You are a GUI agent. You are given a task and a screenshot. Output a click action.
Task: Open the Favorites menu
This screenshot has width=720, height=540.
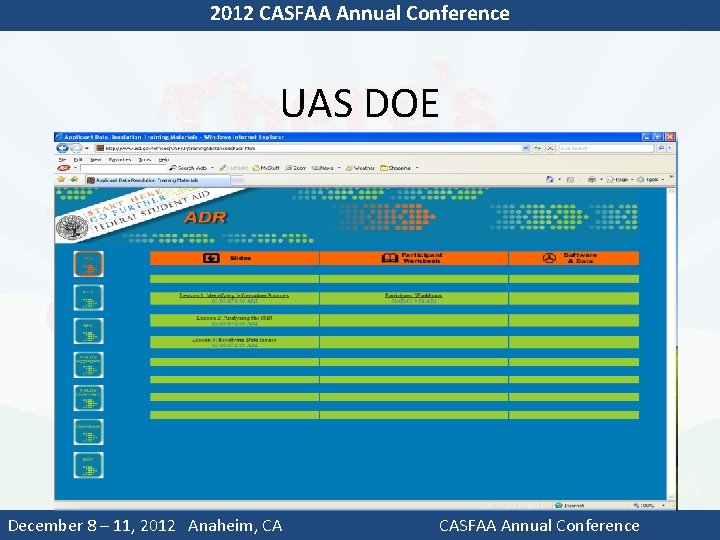coord(120,160)
